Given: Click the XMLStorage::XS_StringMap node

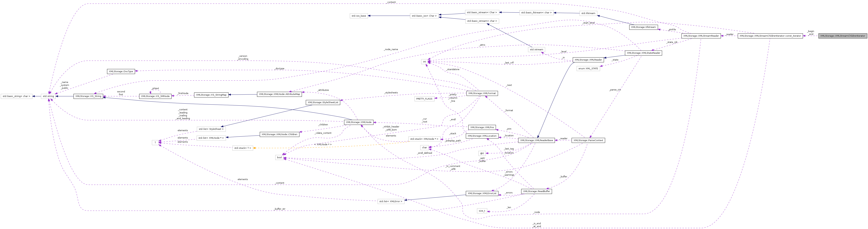Looking at the screenshot, I should tap(211, 95).
